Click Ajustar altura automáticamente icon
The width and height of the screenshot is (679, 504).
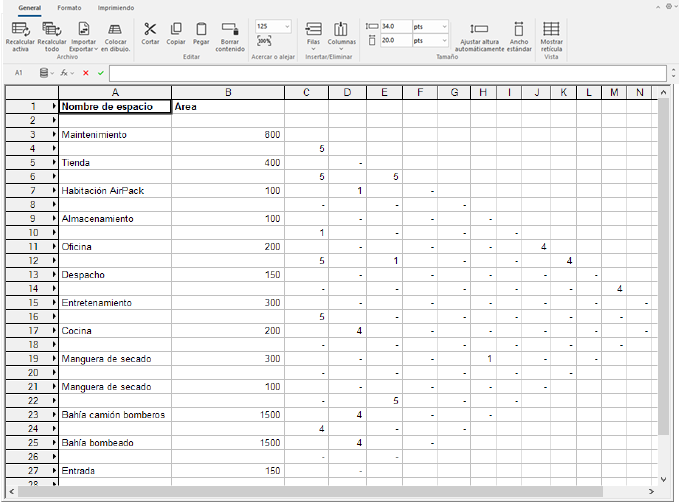point(479,30)
